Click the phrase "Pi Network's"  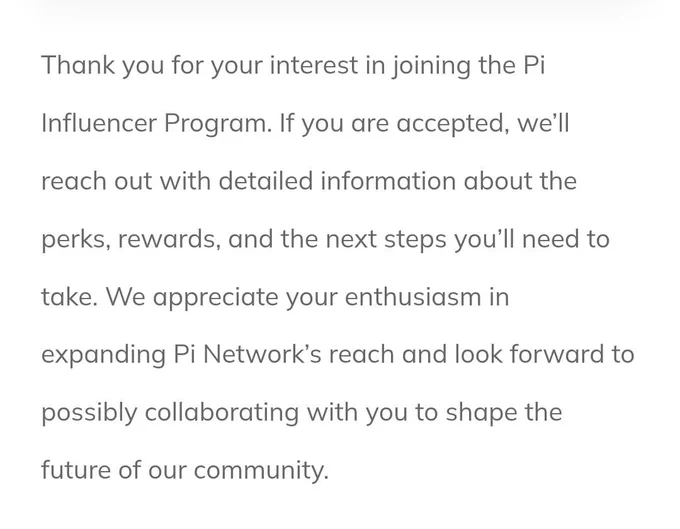[248, 355]
